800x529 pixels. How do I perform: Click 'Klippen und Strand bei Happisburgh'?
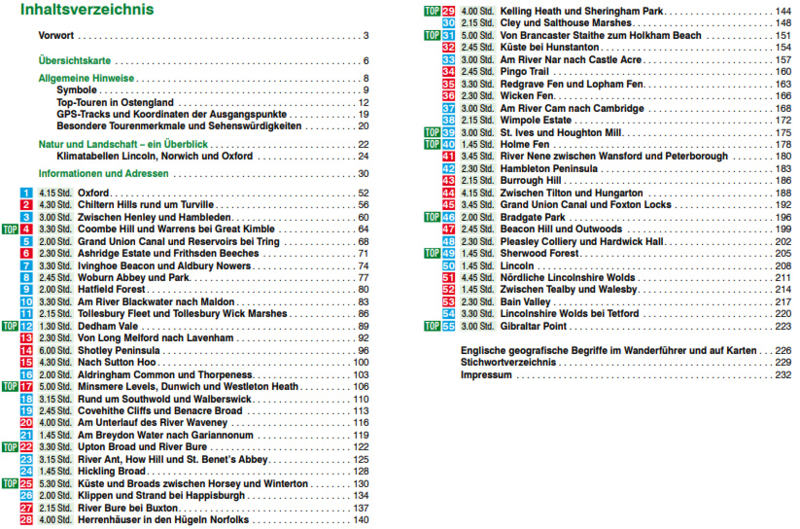pos(161,496)
